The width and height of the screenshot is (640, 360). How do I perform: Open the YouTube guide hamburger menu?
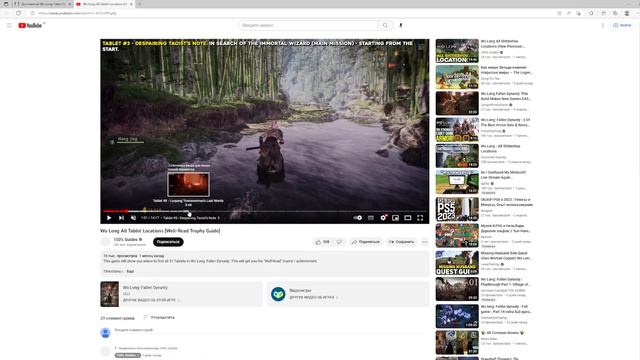(x=9, y=25)
